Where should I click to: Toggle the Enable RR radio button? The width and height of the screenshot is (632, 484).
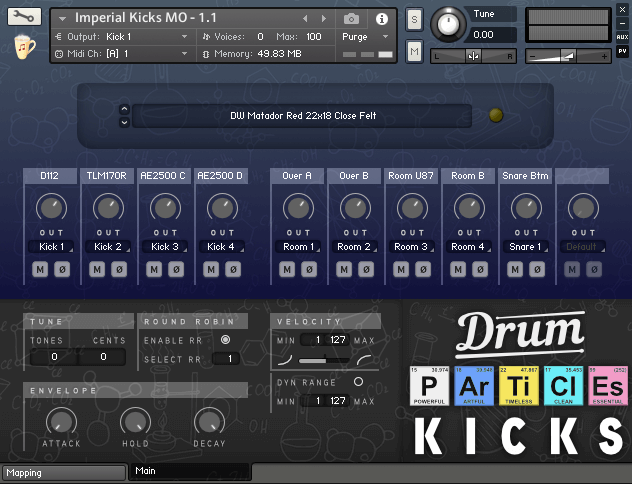pyautogui.click(x=225, y=340)
